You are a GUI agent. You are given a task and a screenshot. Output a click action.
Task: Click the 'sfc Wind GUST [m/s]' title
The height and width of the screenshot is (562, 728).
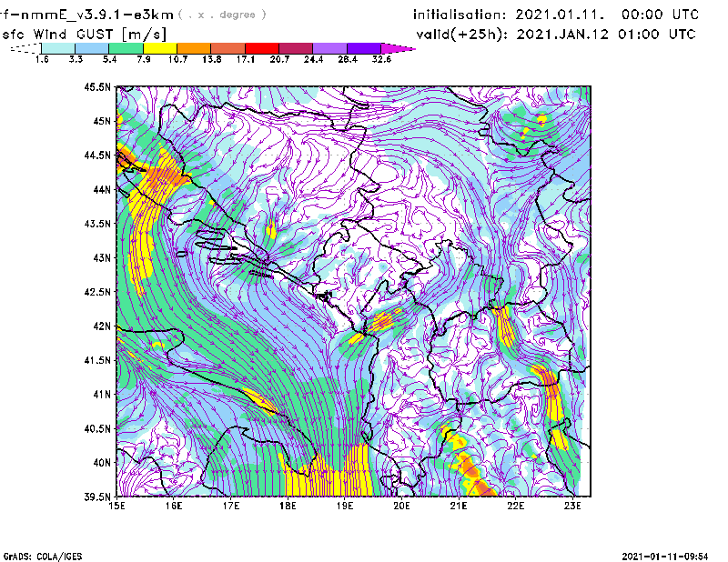tap(84, 35)
